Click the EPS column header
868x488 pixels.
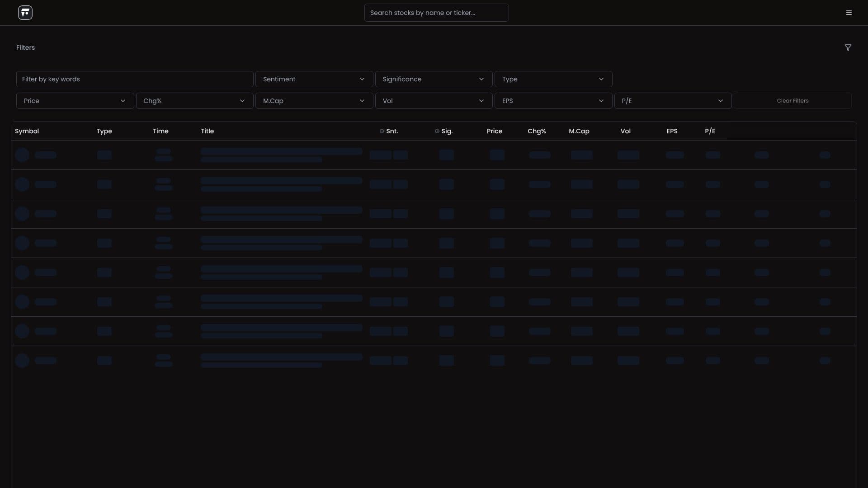coord(672,131)
